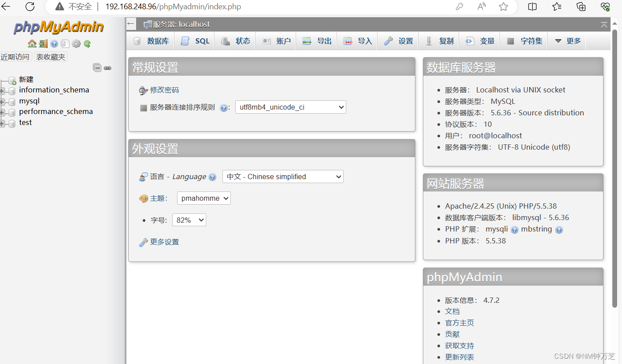This screenshot has width=622, height=364.
Task: Open the 更多 (More) tab dropdown
Action: (567, 41)
